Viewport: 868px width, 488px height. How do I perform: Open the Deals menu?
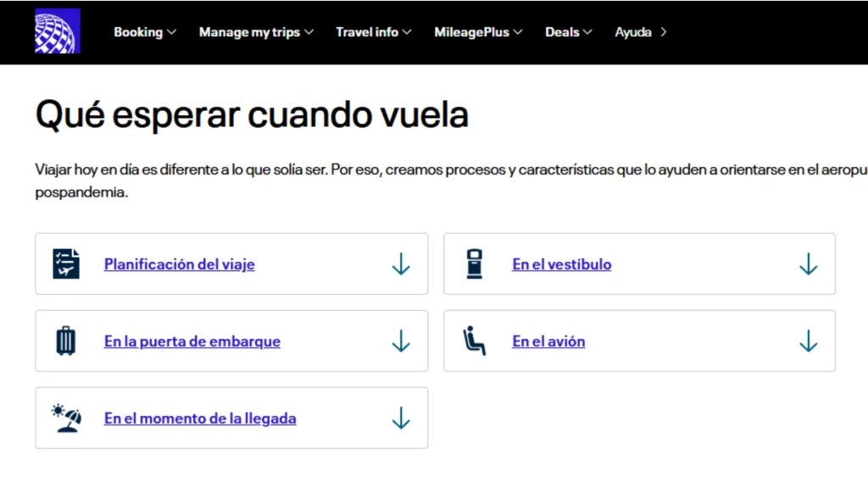pyautogui.click(x=569, y=32)
